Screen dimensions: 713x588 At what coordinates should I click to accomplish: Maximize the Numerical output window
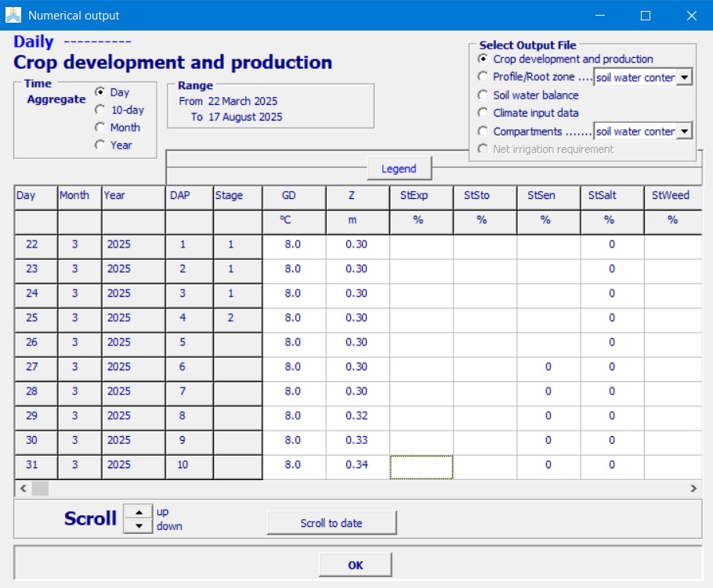click(x=646, y=16)
